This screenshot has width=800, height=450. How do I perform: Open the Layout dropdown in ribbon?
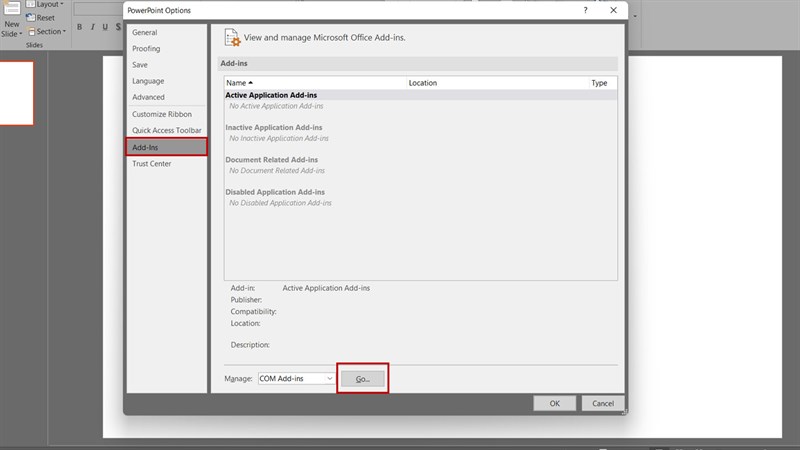click(45, 4)
